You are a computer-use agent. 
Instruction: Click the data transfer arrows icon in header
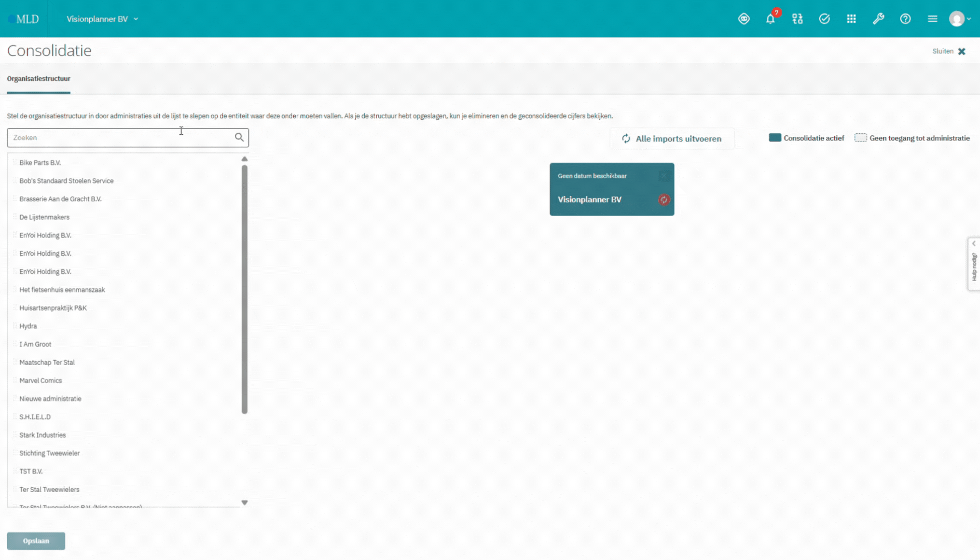797,19
